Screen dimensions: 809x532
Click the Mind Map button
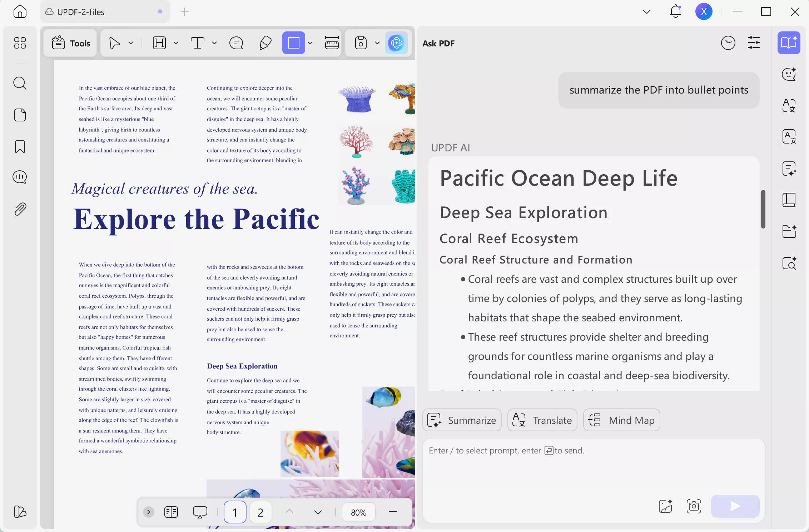[621, 420]
